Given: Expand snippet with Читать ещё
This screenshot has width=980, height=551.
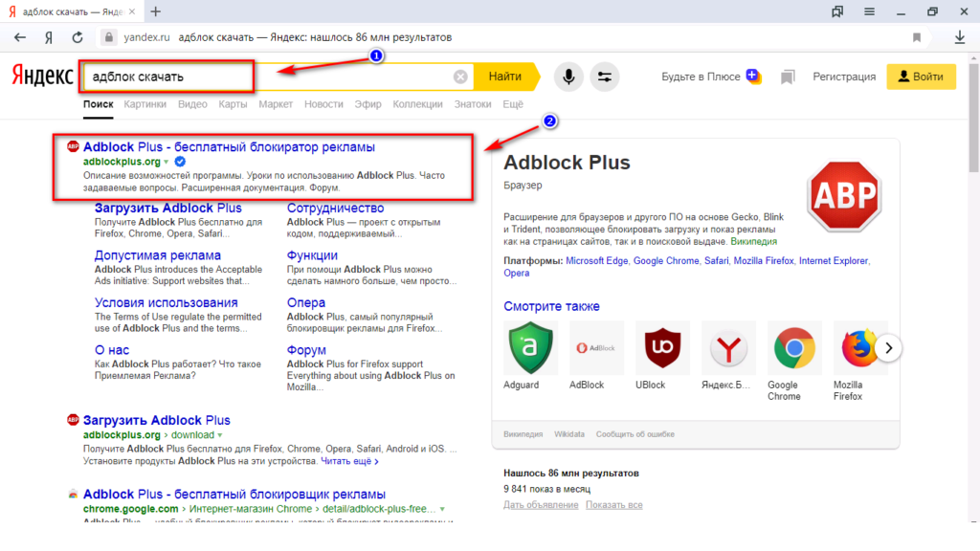Looking at the screenshot, I should point(349,461).
